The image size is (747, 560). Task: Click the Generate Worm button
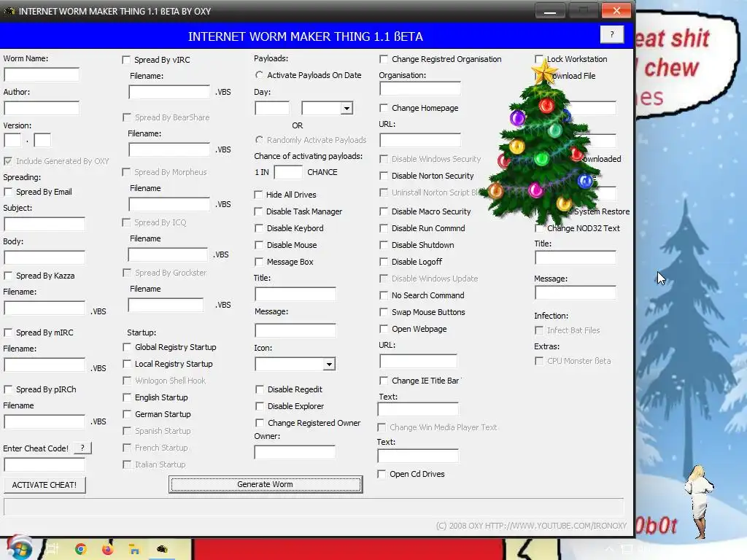pos(266,484)
